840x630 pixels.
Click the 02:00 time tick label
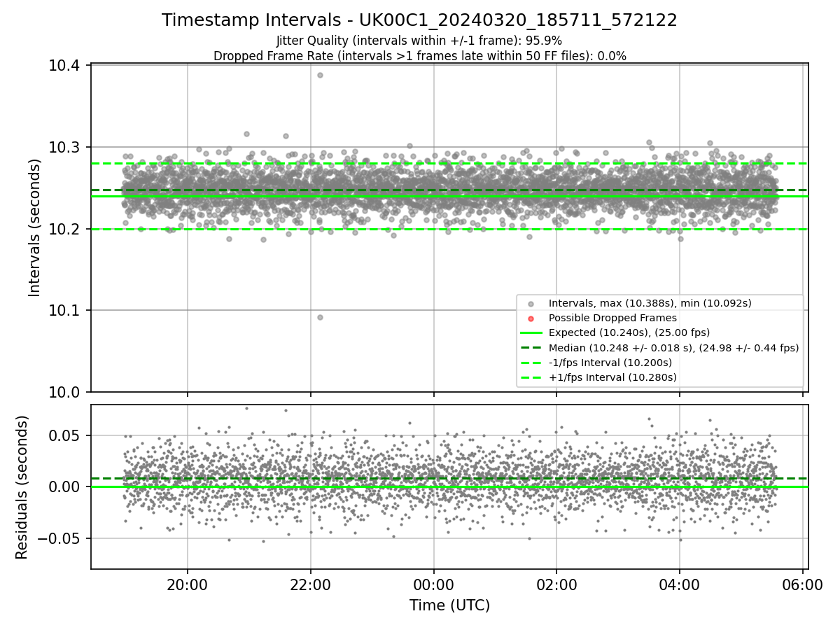(x=556, y=584)
